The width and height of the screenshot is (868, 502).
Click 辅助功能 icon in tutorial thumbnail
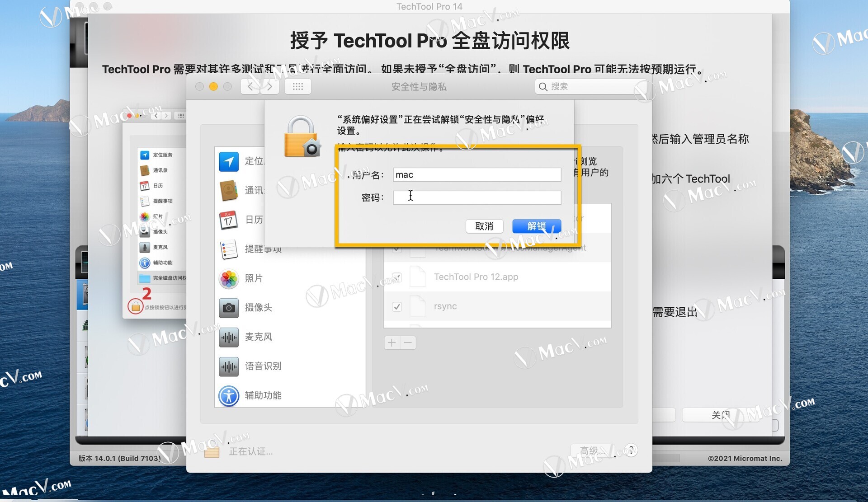(145, 263)
